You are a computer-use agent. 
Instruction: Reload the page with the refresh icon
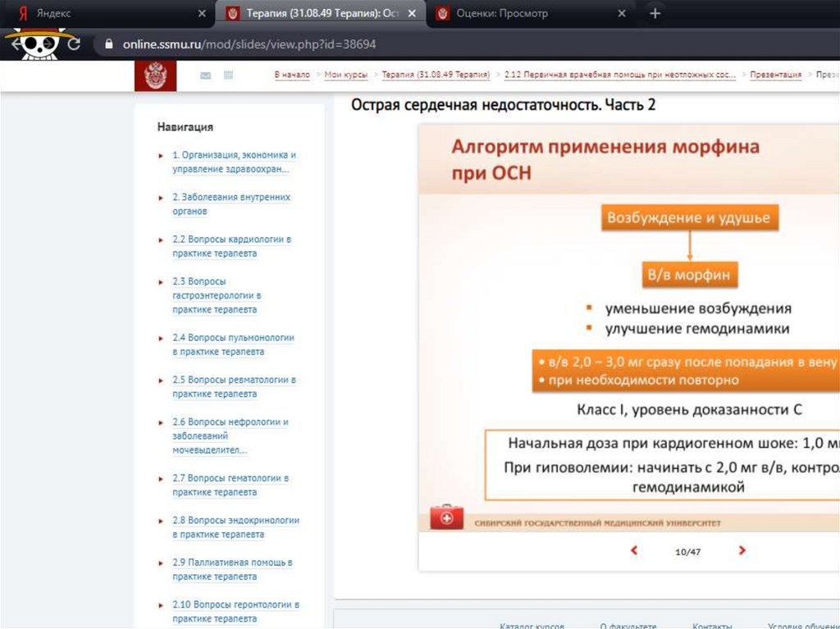[74, 44]
